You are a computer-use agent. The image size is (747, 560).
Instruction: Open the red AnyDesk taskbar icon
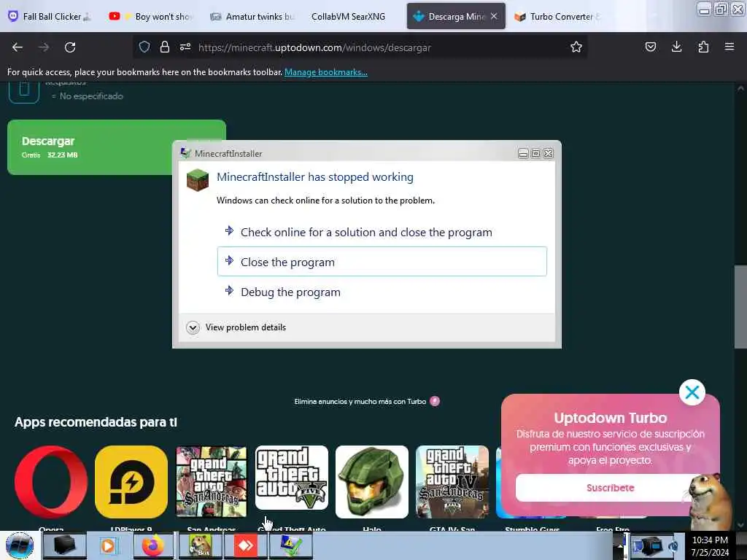coord(245,545)
